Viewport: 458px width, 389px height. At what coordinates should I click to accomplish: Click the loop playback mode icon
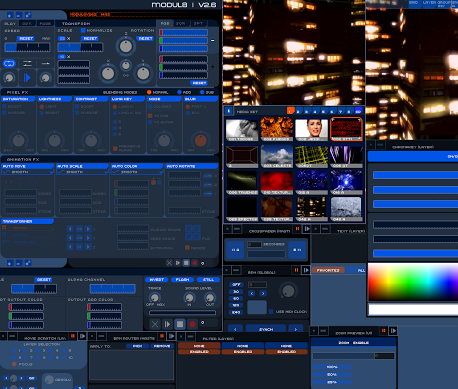(x=9, y=63)
